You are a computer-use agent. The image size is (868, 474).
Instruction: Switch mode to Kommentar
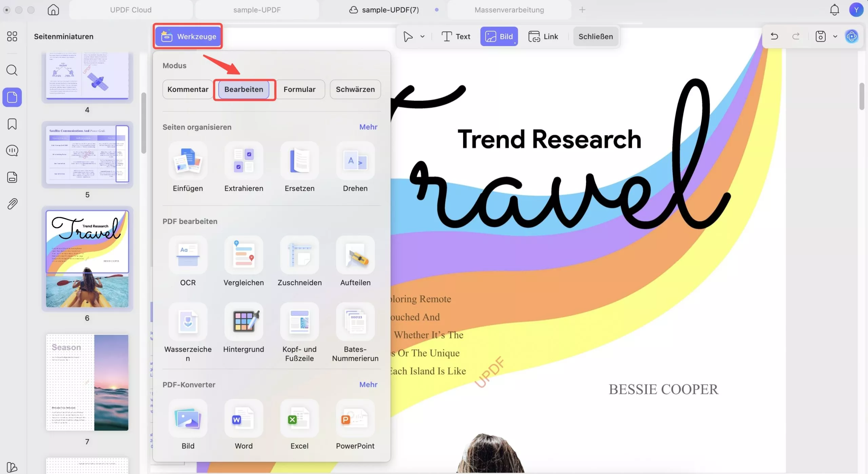(188, 89)
